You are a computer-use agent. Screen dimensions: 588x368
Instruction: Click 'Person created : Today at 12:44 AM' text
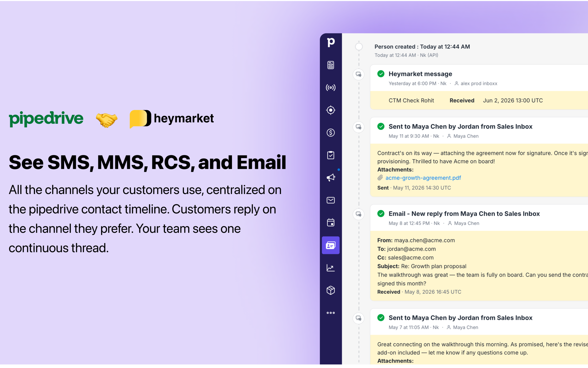click(422, 47)
